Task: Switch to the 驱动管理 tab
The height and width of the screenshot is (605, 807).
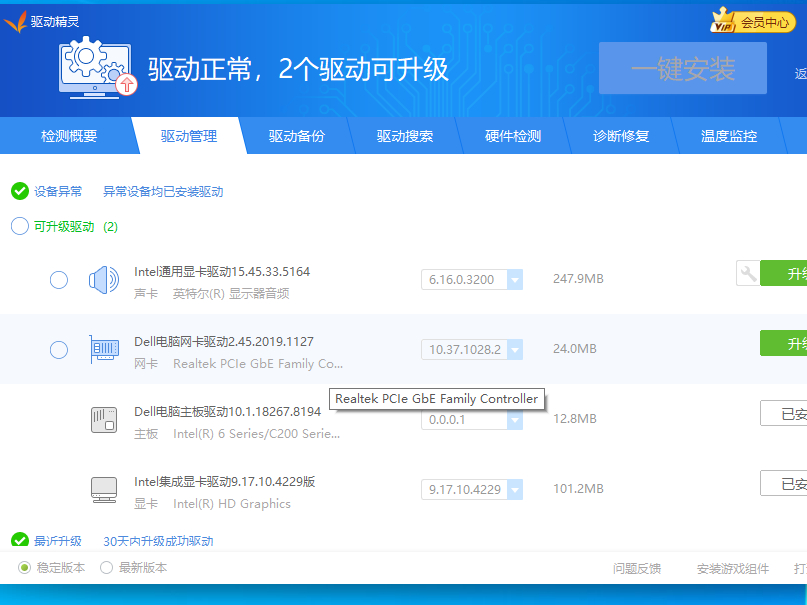Action: tap(189, 136)
